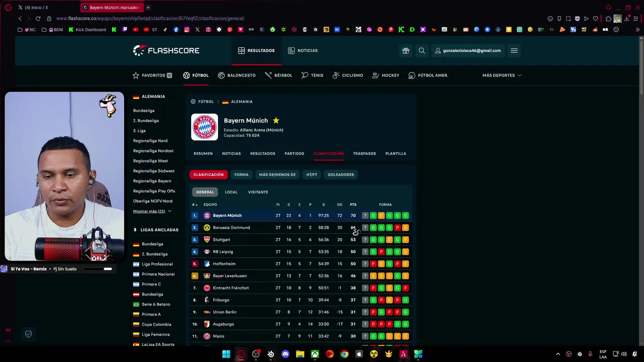This screenshot has width=644, height=362.
Task: Select Más de/Menos de filter
Action: pos(277,174)
